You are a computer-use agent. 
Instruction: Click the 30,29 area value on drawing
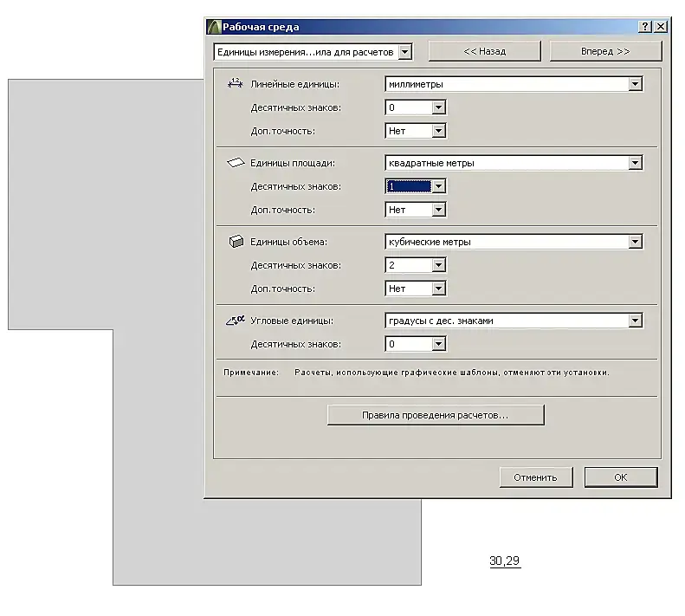click(505, 561)
